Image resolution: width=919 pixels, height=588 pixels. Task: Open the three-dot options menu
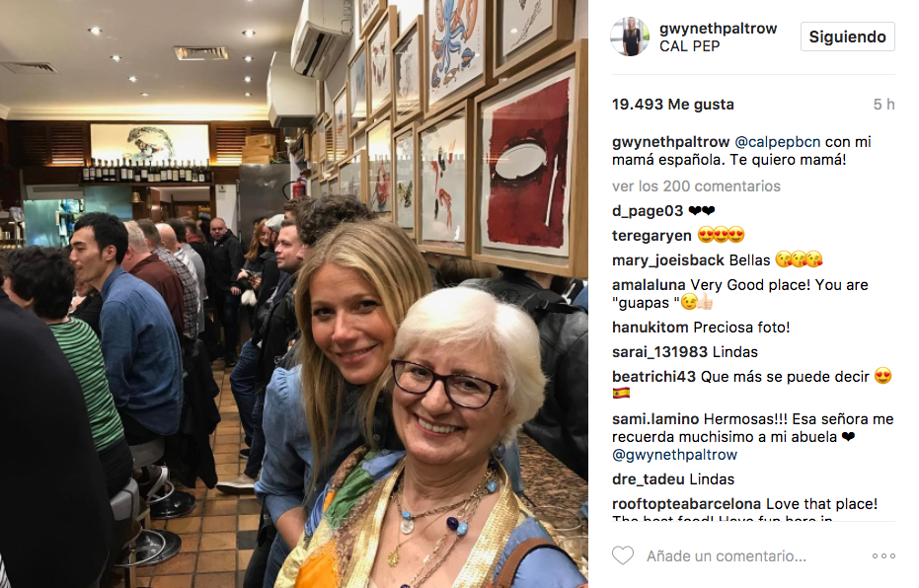pos(883,555)
